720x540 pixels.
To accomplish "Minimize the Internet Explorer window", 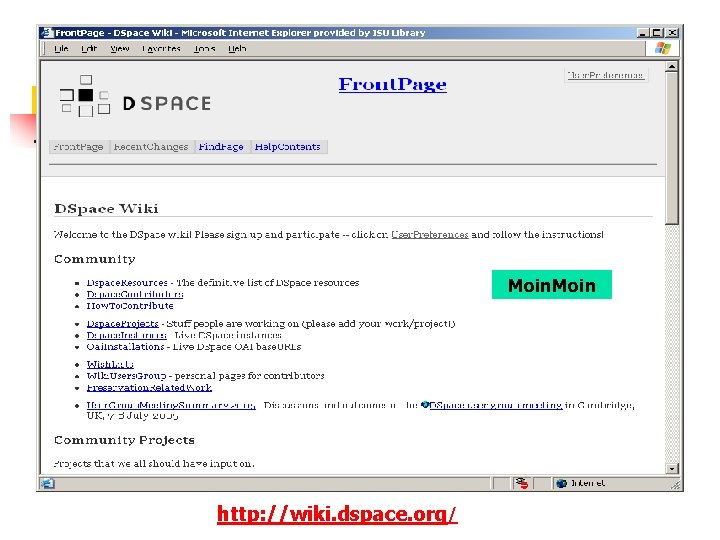I will point(643,33).
